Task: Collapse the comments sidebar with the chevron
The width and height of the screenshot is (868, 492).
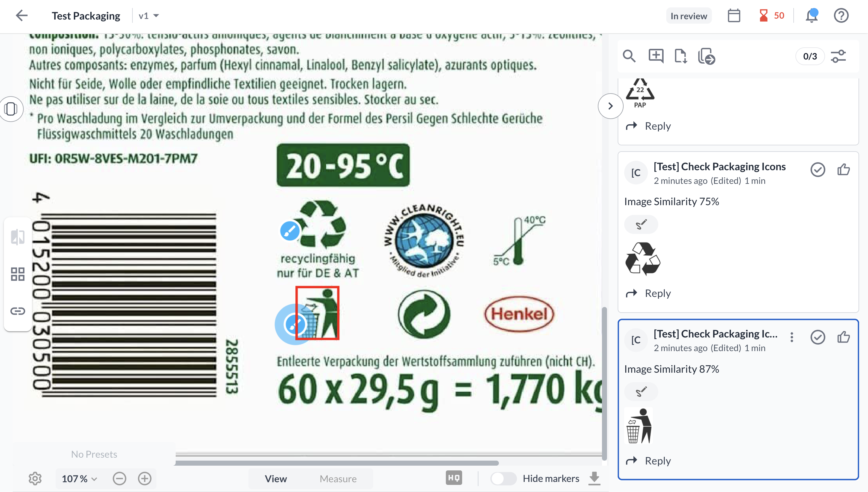Action: pos(610,106)
